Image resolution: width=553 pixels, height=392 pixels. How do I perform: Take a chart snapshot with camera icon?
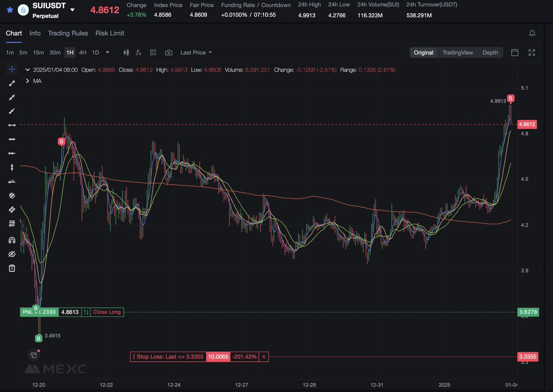tap(169, 53)
